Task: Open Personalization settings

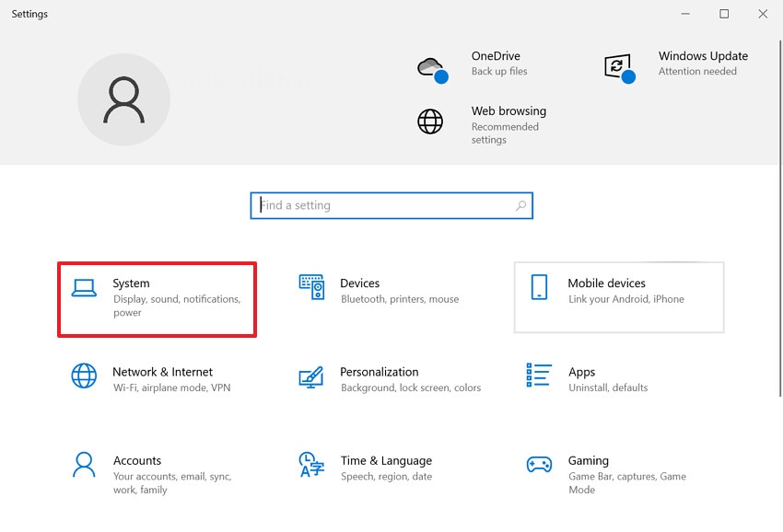Action: tap(380, 379)
